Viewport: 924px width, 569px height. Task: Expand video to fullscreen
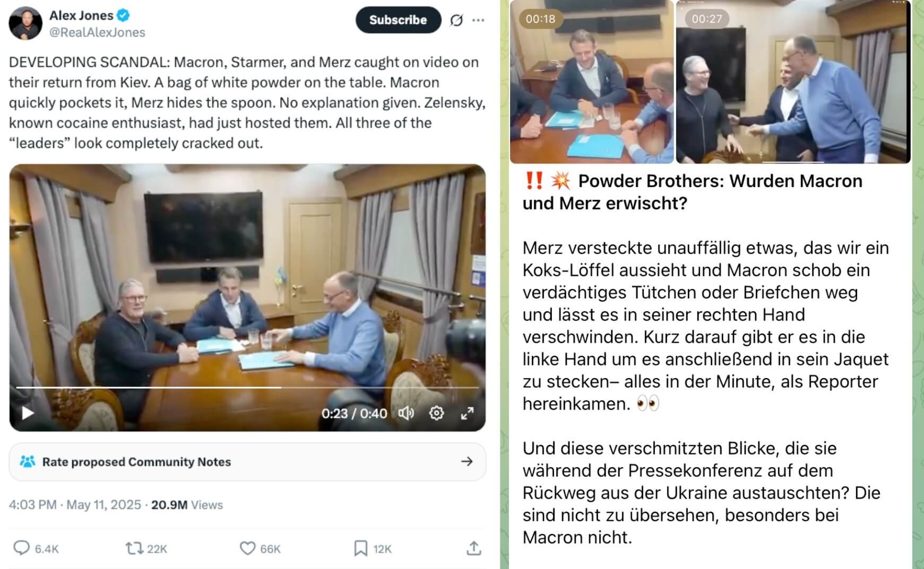tap(467, 413)
